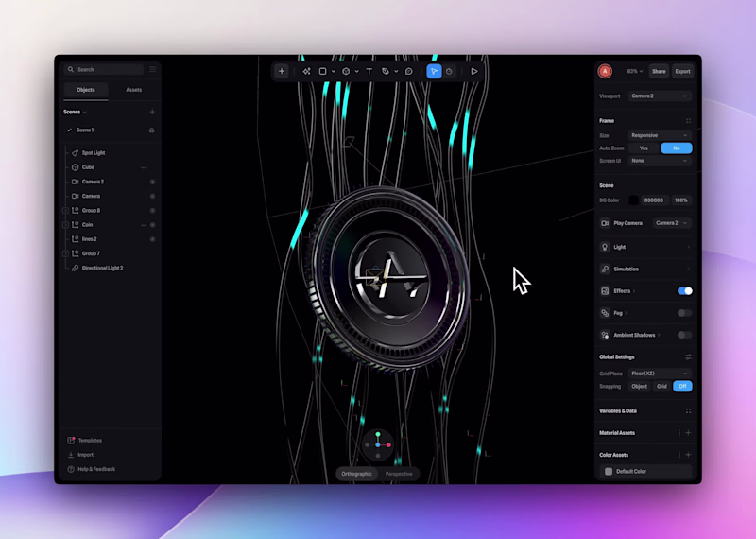Open pen tool dropdown arrow
The height and width of the screenshot is (539, 756).
tap(396, 72)
